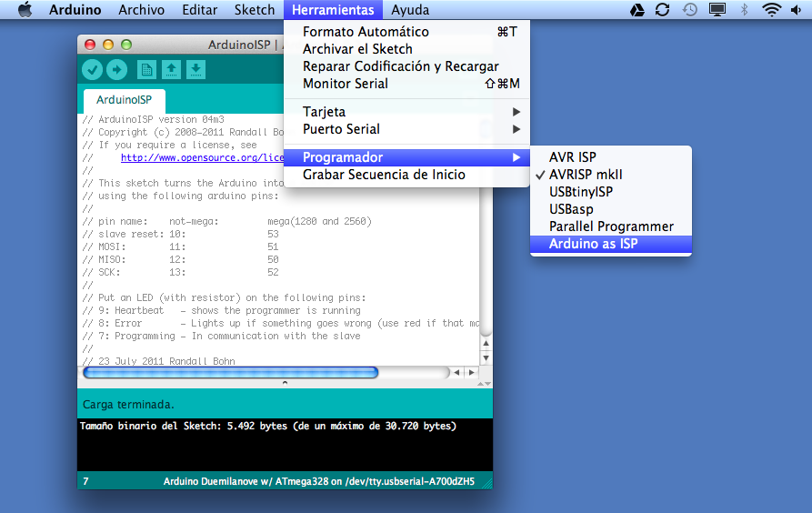Click the collapse arrows beside the divider
812x513 pixels.
[484, 384]
